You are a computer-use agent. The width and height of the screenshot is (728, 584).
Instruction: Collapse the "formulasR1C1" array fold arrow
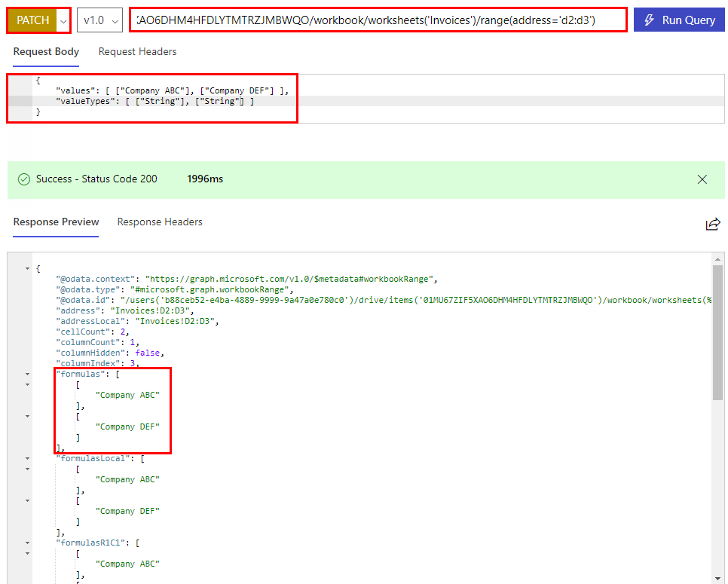point(28,543)
